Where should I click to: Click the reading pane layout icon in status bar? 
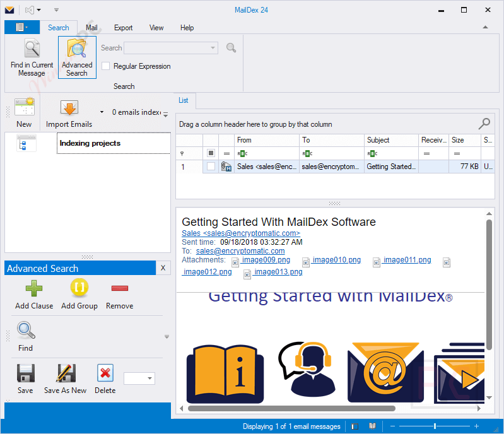(x=355, y=426)
